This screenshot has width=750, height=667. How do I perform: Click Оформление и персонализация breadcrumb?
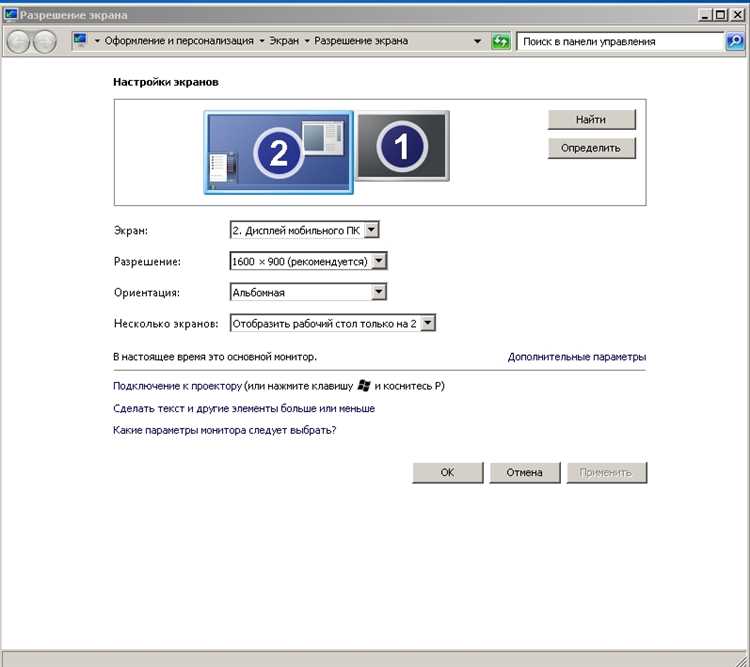pos(179,41)
